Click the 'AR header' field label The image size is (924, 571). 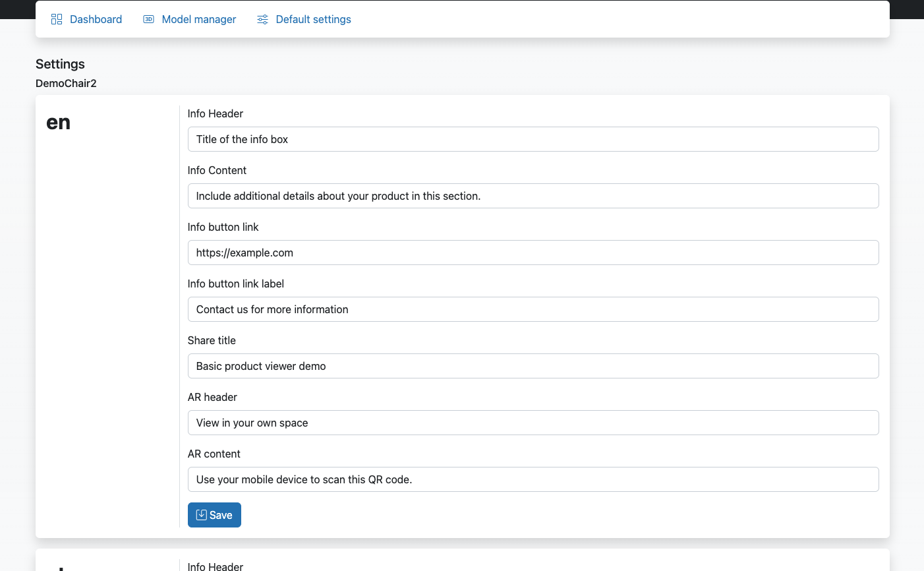click(212, 397)
